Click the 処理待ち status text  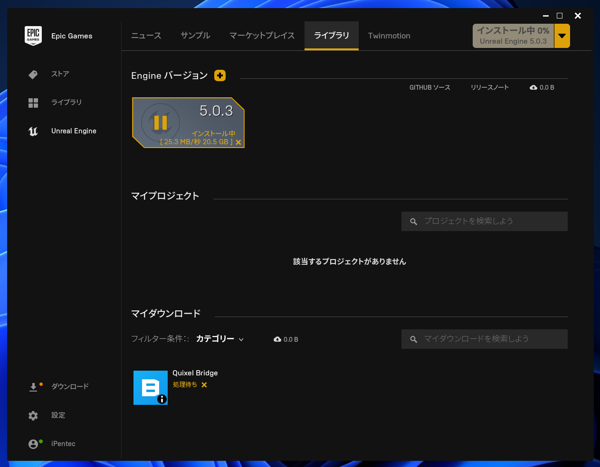coord(185,385)
